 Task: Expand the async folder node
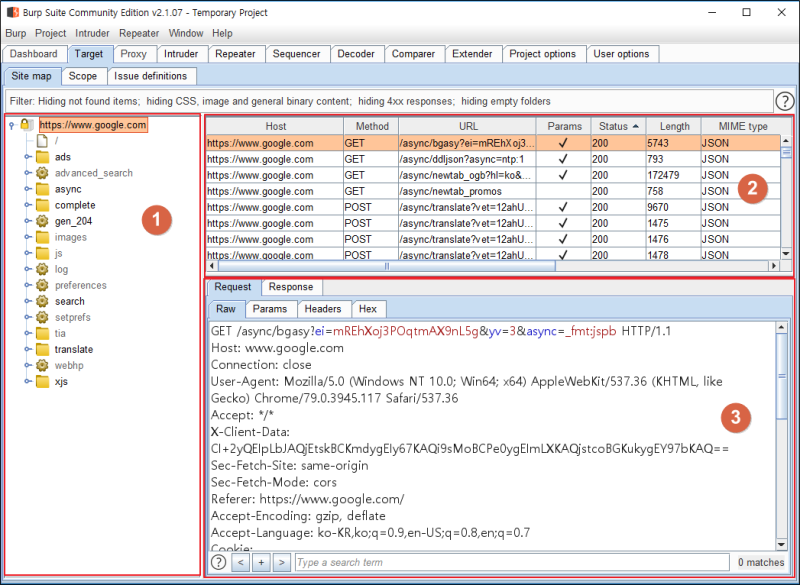[28, 189]
